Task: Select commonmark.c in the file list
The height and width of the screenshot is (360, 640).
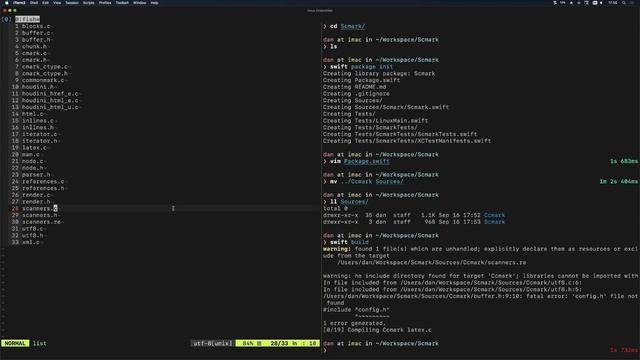Action: click(x=43, y=80)
